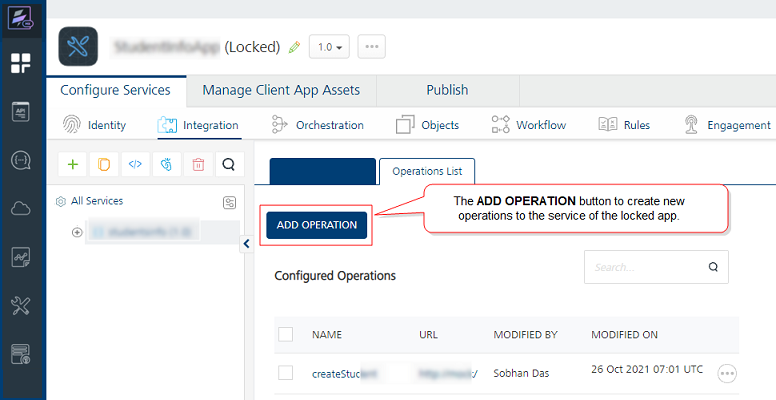Select the Orchestration service tab
The height and width of the screenshot is (400, 776).
click(318, 125)
